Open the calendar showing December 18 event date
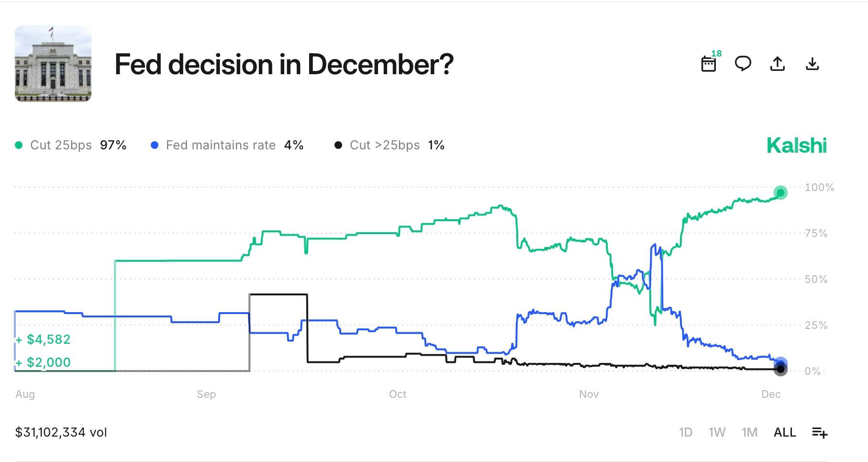Viewport: 868px width, 462px height. click(709, 63)
